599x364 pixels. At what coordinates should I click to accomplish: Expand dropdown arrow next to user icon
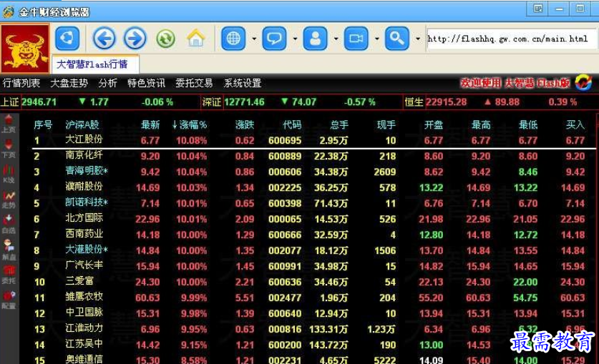tap(336, 39)
